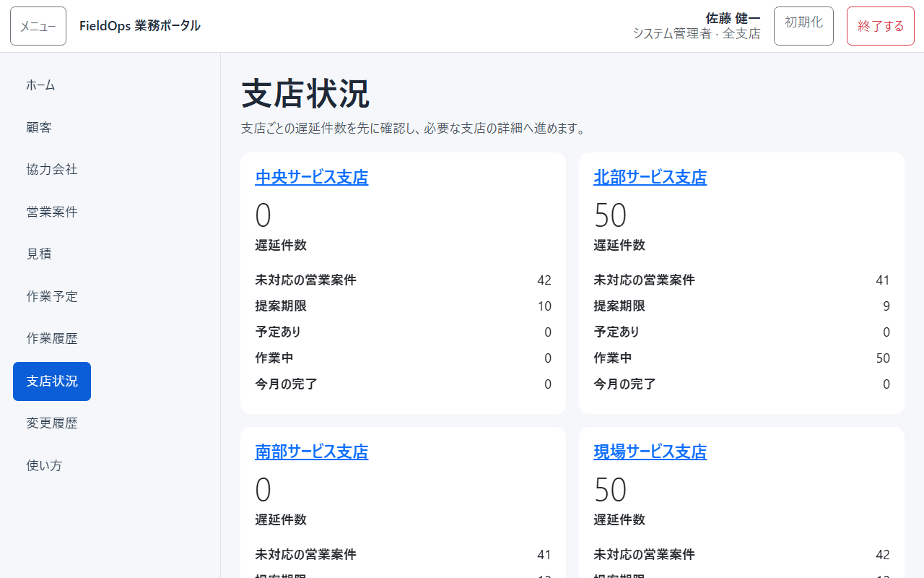Open 変更履歴 in sidebar
Image resolution: width=924 pixels, height=578 pixels.
click(x=52, y=423)
